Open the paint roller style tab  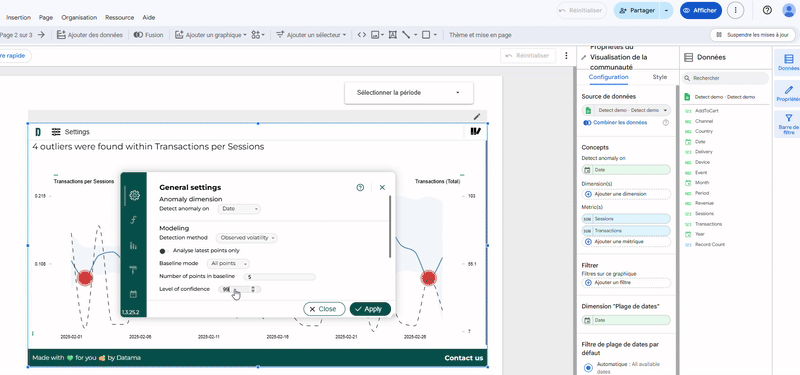coord(134,270)
